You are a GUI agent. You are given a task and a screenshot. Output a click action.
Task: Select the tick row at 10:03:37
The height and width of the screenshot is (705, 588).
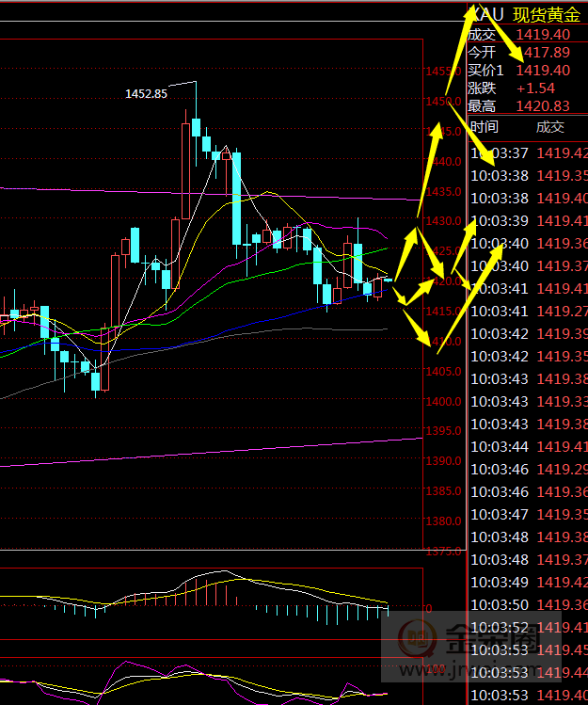click(x=529, y=152)
